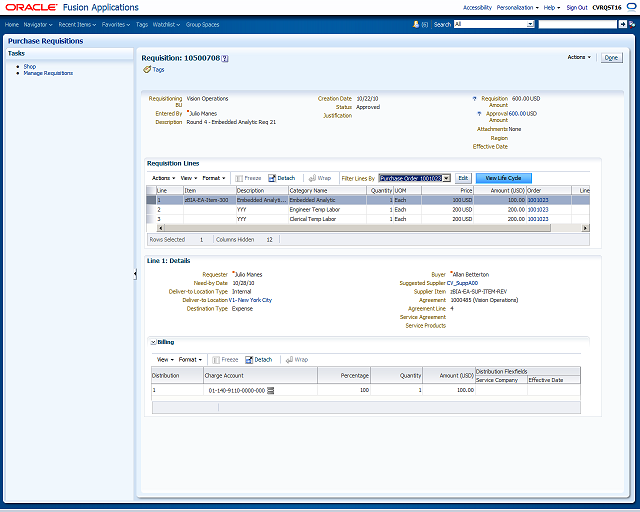Open View menu in Billing toolbar

point(165,360)
